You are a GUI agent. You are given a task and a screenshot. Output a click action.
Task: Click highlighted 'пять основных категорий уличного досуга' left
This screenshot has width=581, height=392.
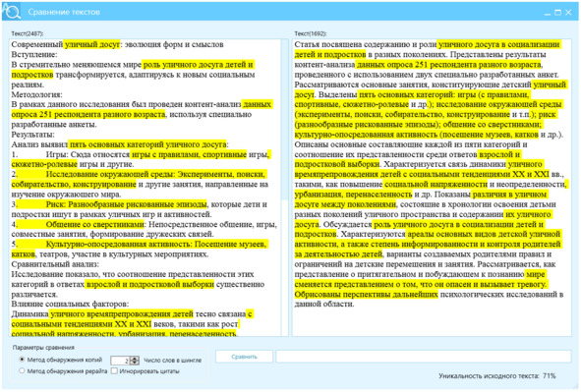148,144
